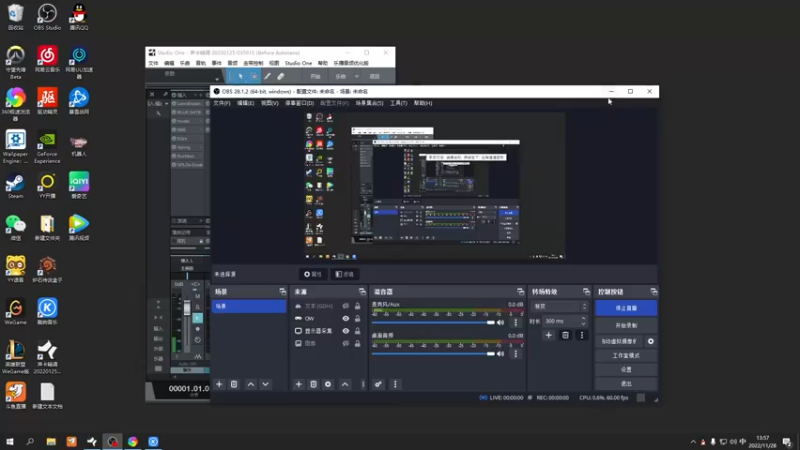
Task: Adjust the Desktop Audio volume slider
Action: point(434,354)
